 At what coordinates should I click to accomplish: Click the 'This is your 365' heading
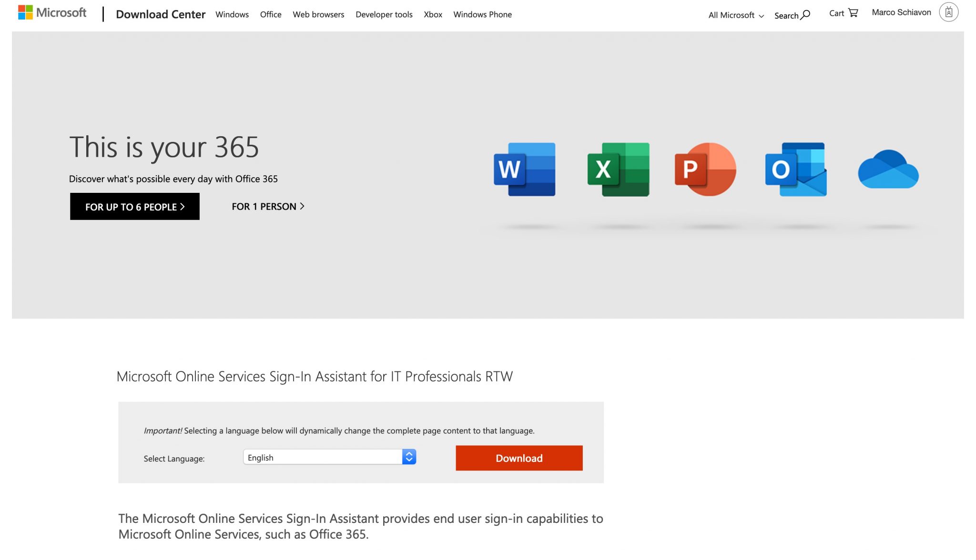(x=164, y=147)
